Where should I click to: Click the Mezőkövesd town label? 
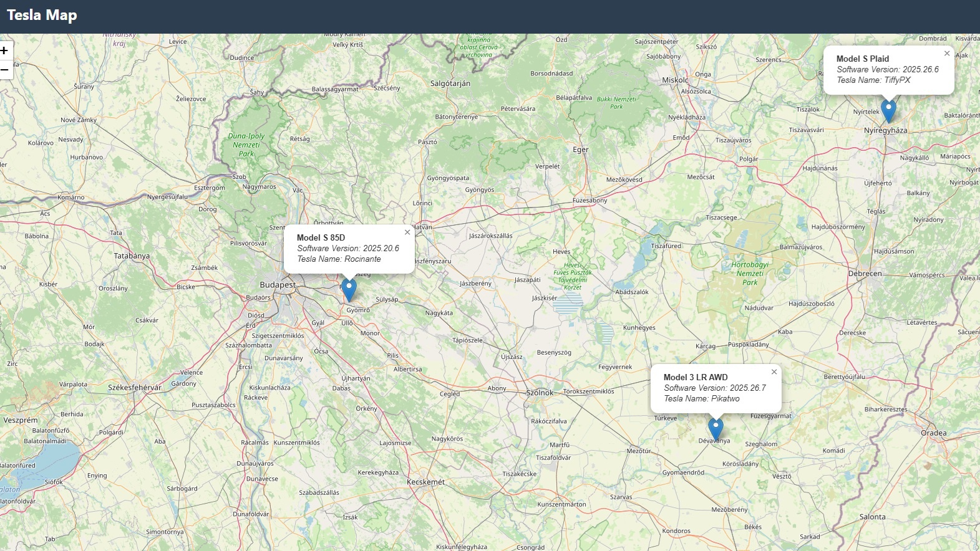pyautogui.click(x=624, y=180)
